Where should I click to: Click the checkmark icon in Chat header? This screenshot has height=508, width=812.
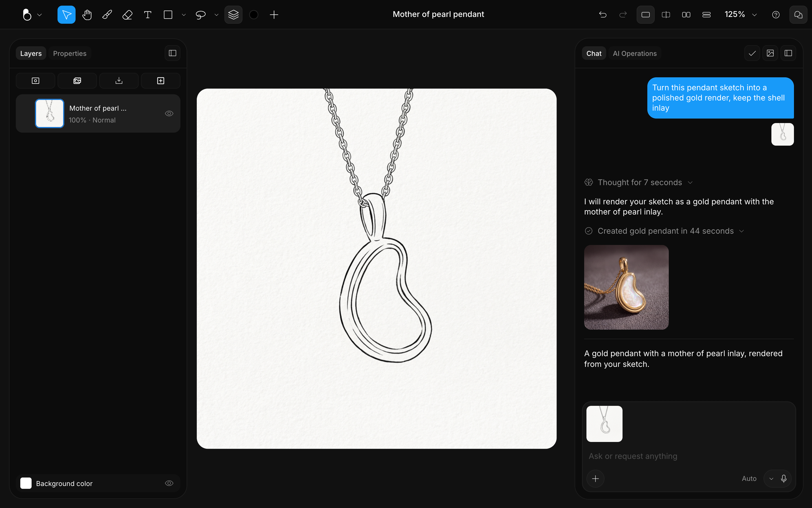click(752, 53)
